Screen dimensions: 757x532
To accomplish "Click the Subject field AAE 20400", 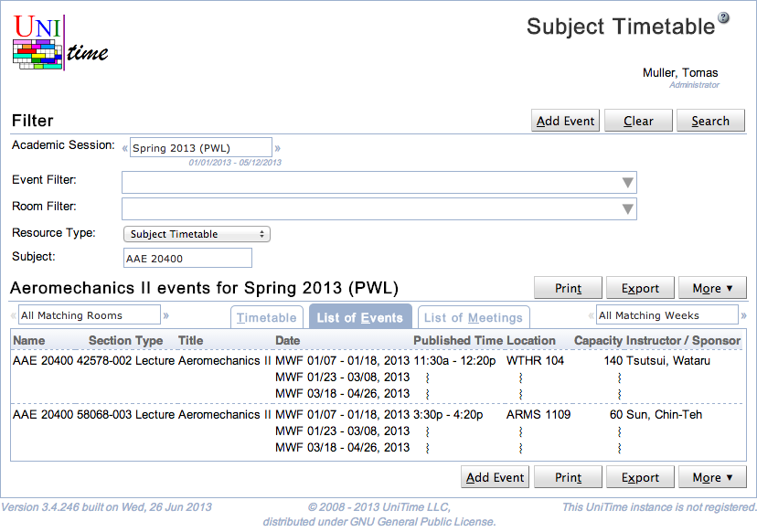I will click(x=187, y=258).
